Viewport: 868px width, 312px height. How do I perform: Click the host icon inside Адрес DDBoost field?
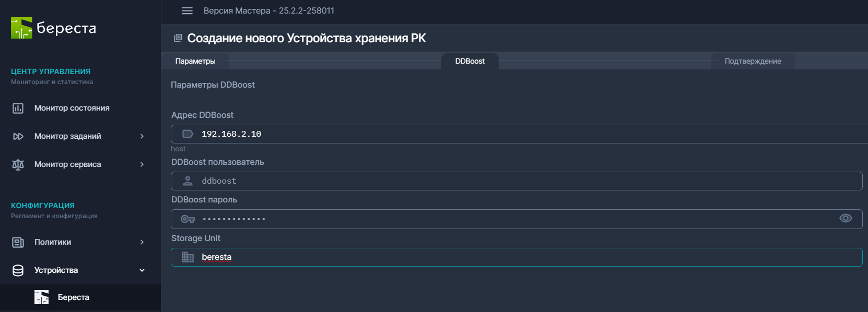[x=187, y=134]
